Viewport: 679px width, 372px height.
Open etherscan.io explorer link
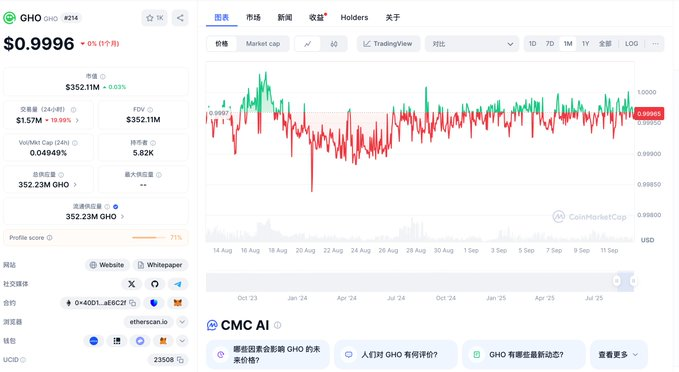point(149,322)
